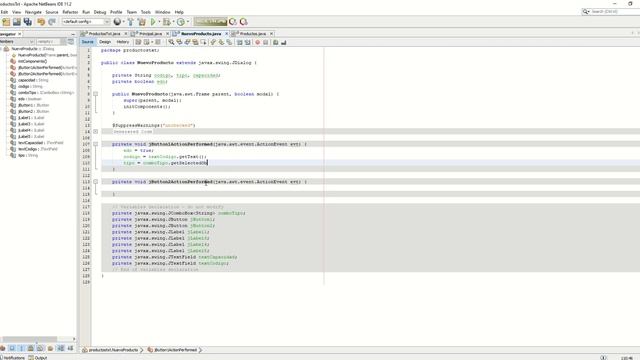The width and height of the screenshot is (640, 360).
Task: Select the jLabel1 member in Navigator
Action: point(31,118)
